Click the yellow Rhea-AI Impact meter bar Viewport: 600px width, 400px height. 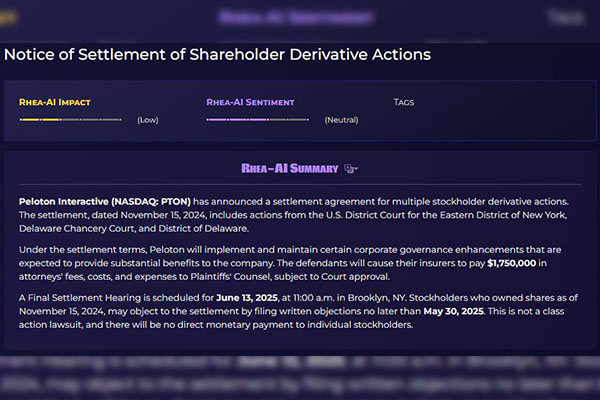tap(70, 120)
